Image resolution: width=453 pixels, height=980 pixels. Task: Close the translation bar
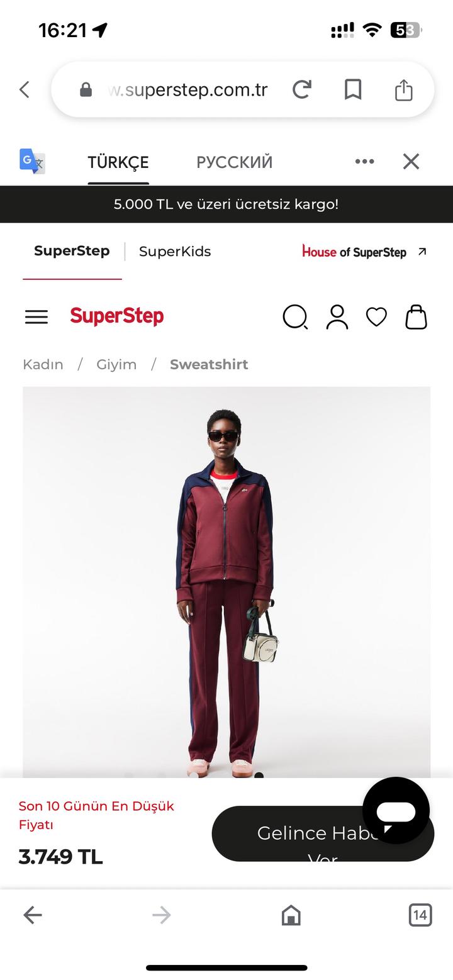tap(411, 162)
